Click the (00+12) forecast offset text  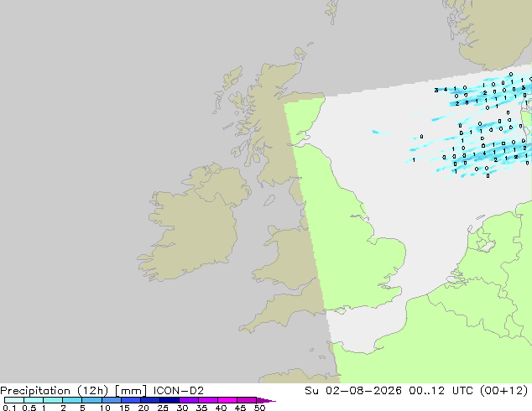pyautogui.click(x=503, y=391)
